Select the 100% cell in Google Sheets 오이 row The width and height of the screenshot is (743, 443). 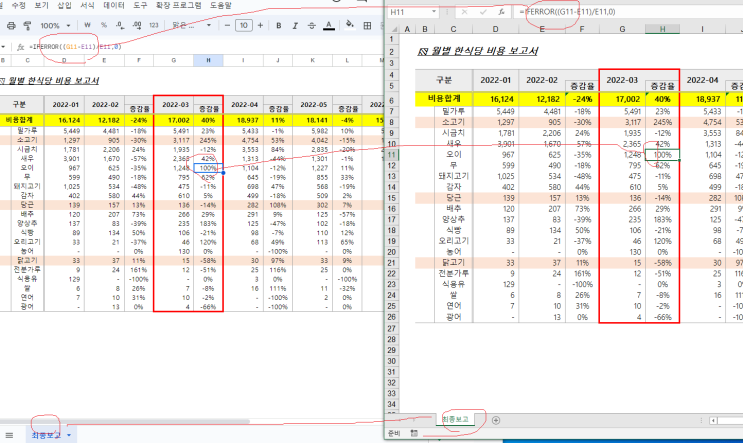(208, 168)
